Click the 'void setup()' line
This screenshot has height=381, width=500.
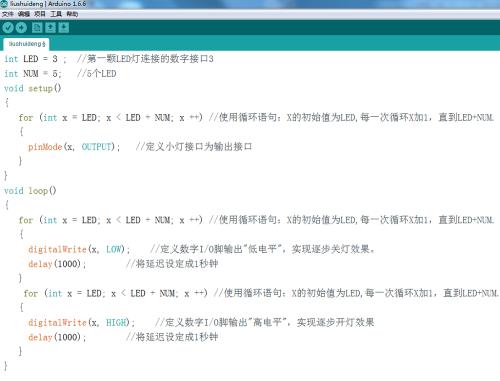click(33, 88)
